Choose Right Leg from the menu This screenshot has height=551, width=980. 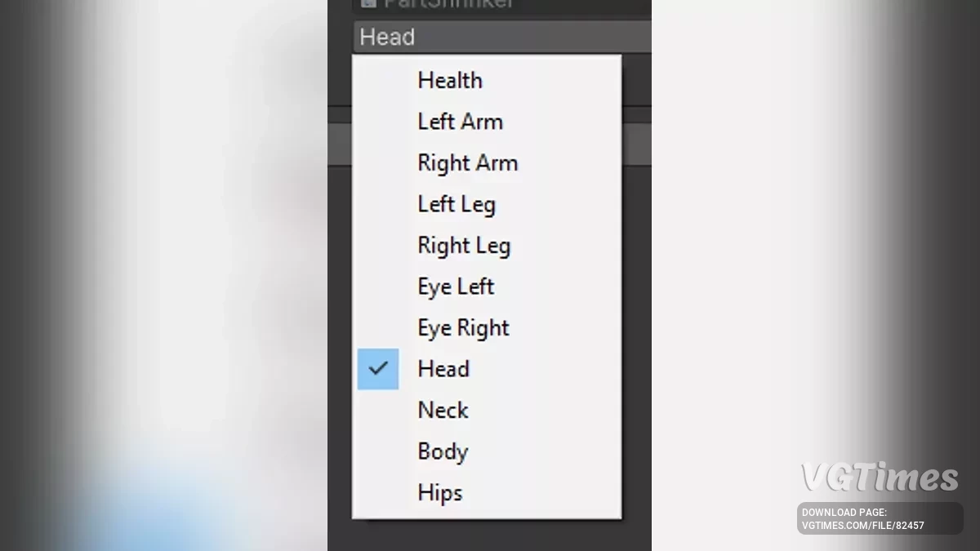pos(464,246)
